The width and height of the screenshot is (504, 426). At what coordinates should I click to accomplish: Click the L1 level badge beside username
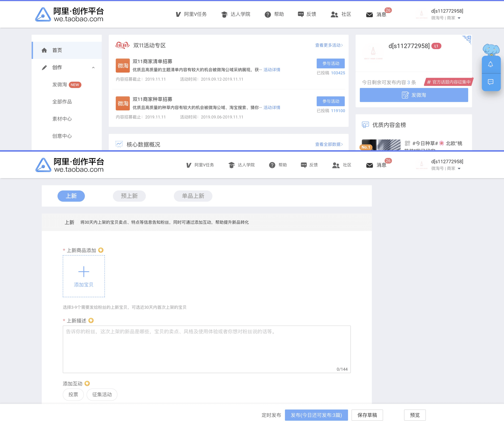point(436,46)
